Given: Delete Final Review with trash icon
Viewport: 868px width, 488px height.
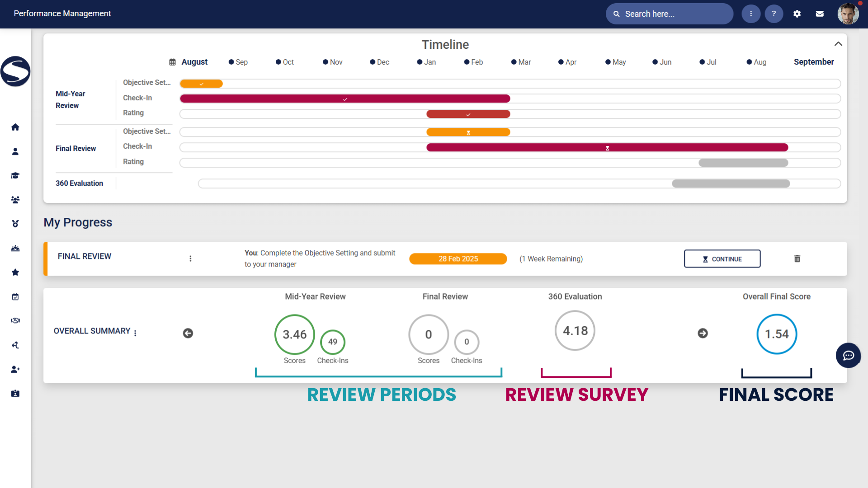Looking at the screenshot, I should (797, 259).
